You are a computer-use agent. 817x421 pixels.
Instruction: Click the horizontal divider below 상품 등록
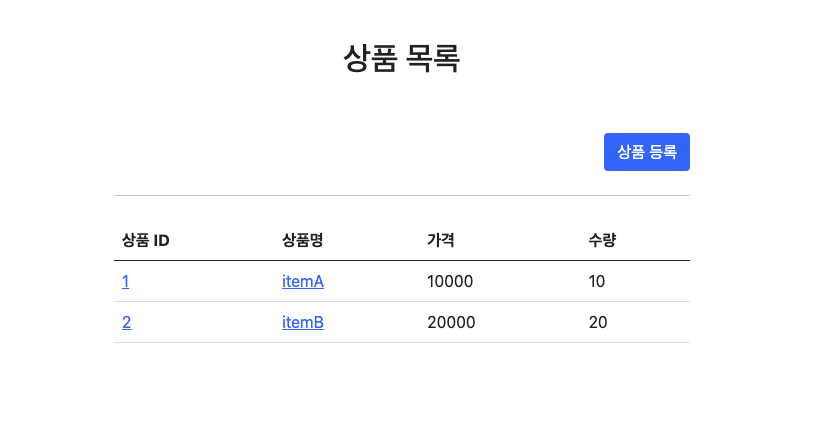point(401,196)
